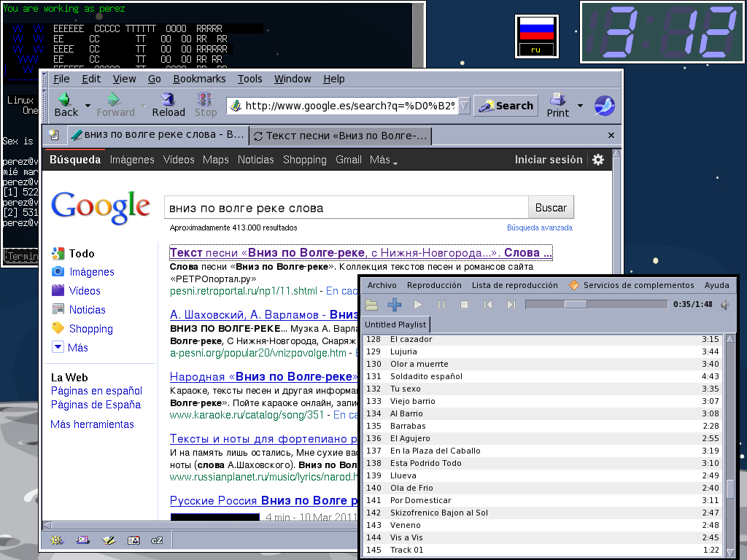
Task: Click the Buscar button on Google
Action: pos(551,208)
